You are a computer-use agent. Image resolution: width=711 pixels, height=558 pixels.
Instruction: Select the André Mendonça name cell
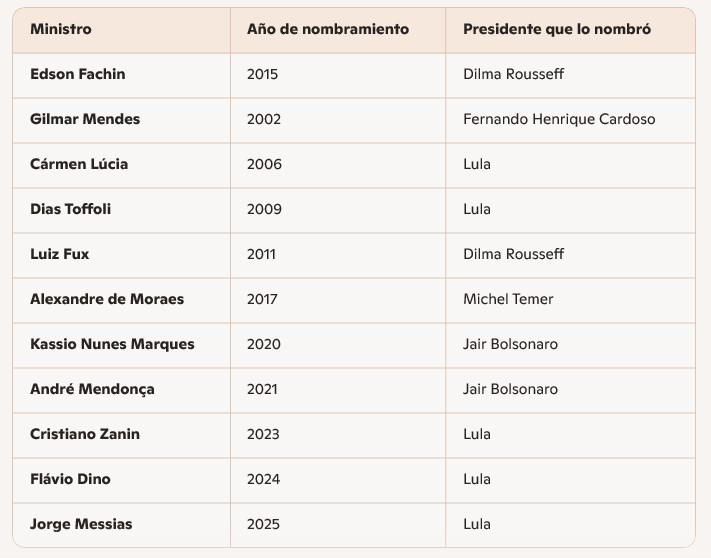(92, 389)
